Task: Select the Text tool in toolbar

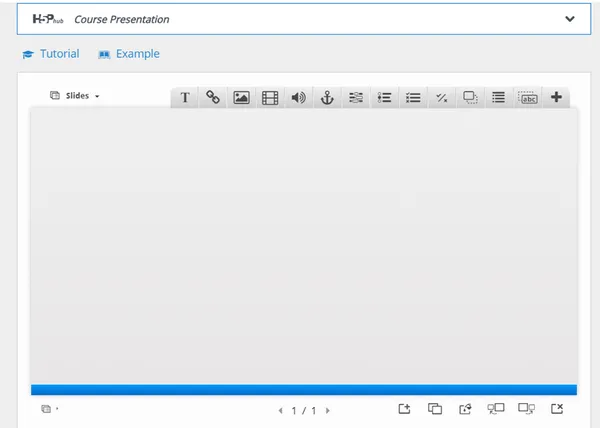Action: point(185,98)
